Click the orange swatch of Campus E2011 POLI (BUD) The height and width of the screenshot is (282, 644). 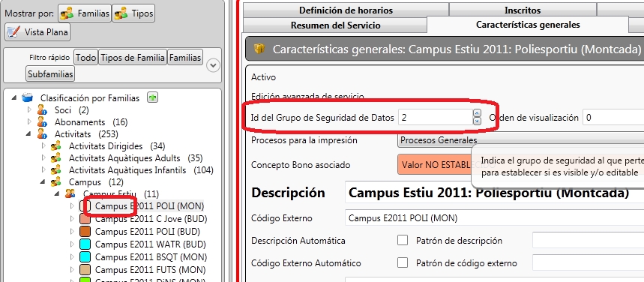coord(85,232)
